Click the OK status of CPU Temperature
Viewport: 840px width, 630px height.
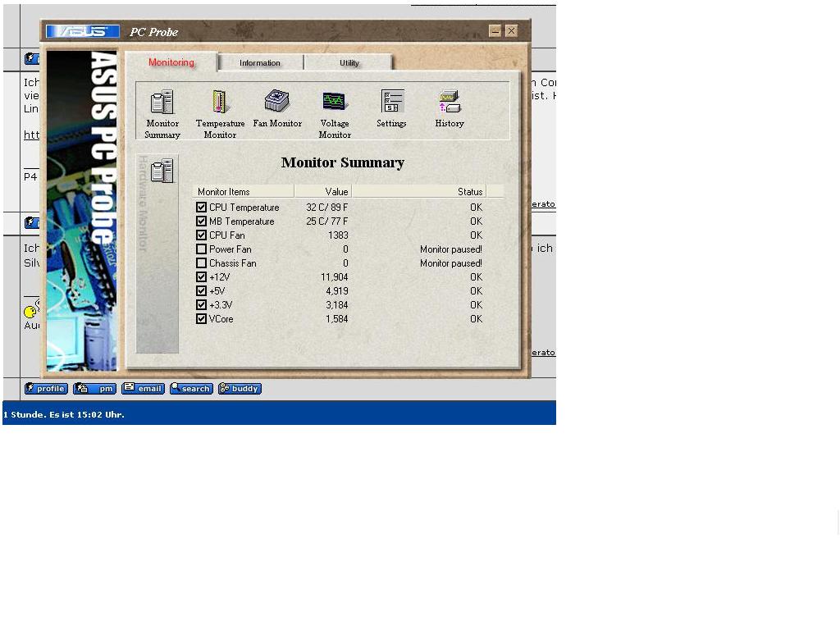click(x=477, y=208)
